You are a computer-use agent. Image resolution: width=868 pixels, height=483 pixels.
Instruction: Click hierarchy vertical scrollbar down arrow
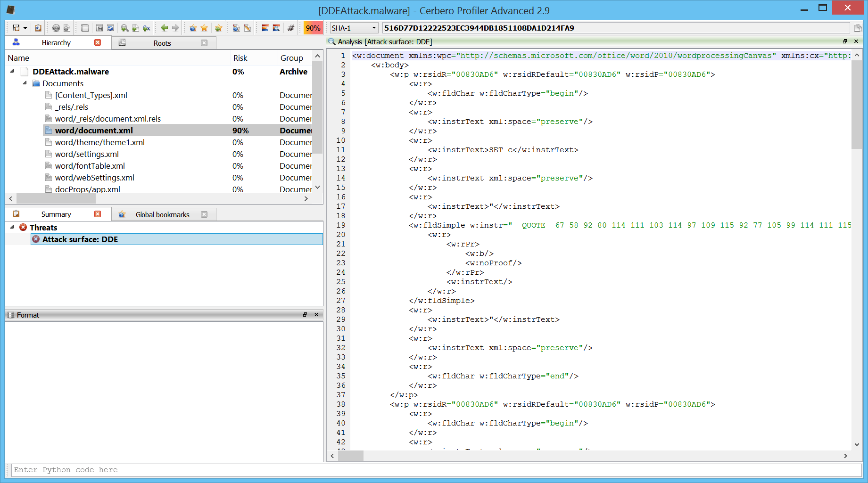318,188
